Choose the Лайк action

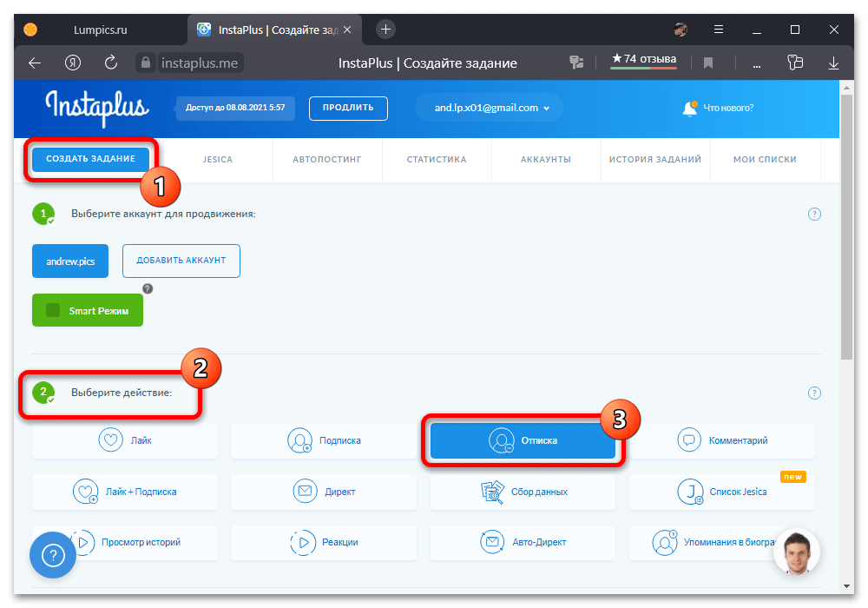click(125, 440)
